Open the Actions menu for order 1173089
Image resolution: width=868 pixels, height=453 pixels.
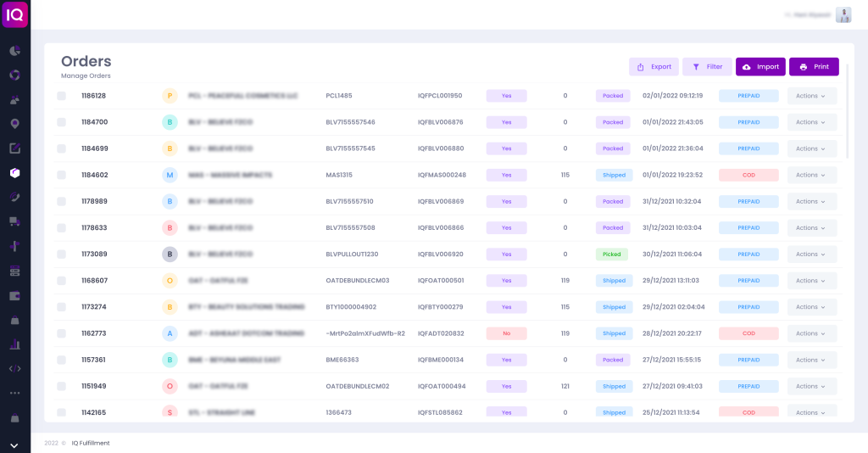pyautogui.click(x=811, y=254)
